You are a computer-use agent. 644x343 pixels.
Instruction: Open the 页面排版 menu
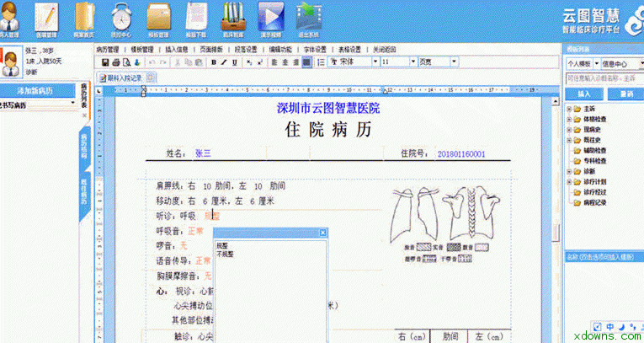[211, 50]
